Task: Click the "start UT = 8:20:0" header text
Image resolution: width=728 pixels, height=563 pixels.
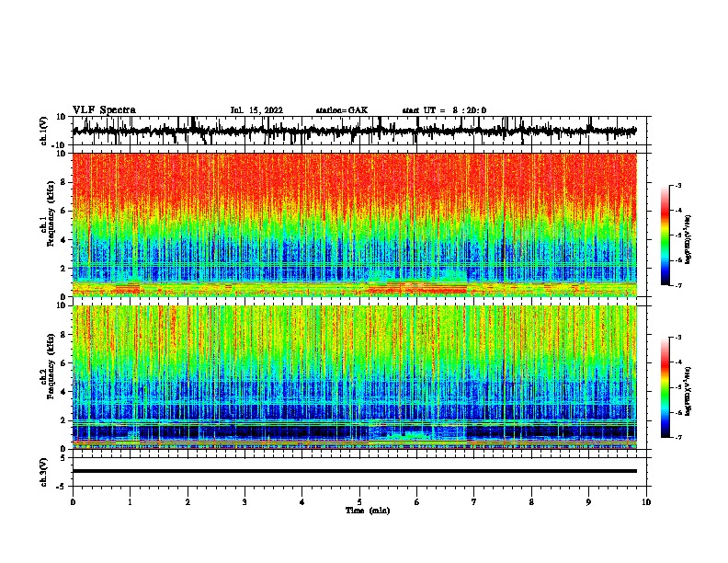Action: click(444, 110)
